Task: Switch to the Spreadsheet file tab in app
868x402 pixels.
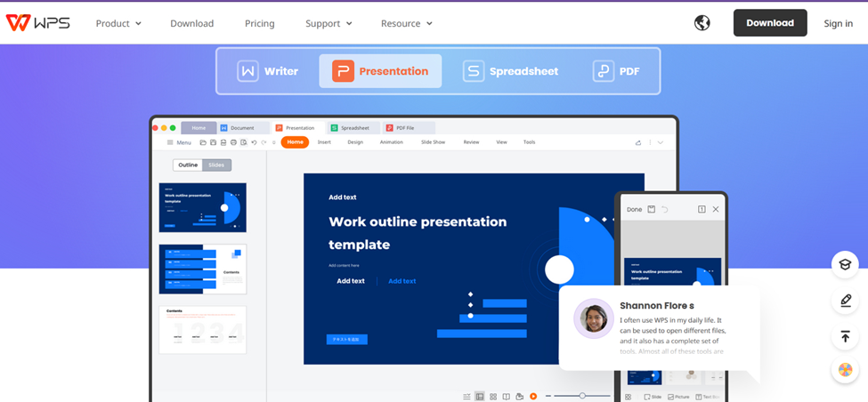Action: 353,128
